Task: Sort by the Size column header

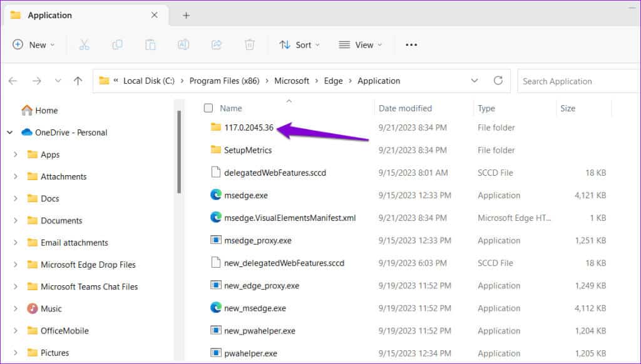Action: pyautogui.click(x=567, y=108)
